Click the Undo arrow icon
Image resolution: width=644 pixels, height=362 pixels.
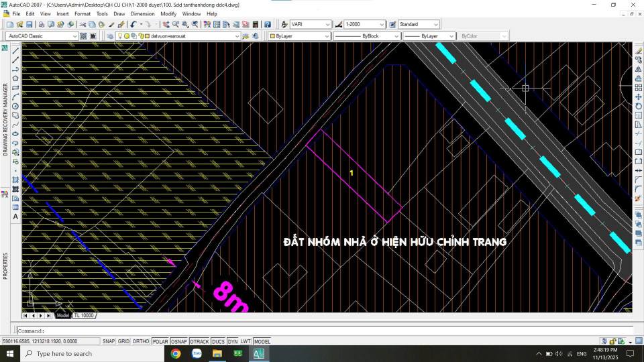[133, 24]
